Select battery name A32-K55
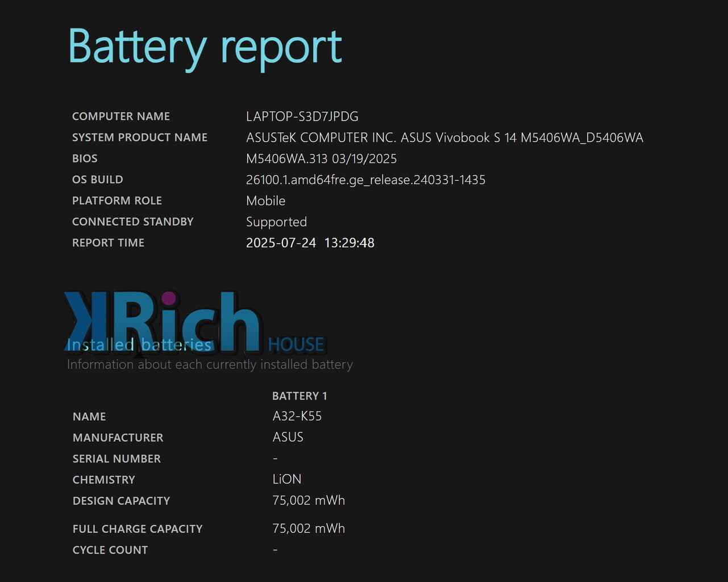Image resolution: width=728 pixels, height=582 pixels. (x=297, y=416)
